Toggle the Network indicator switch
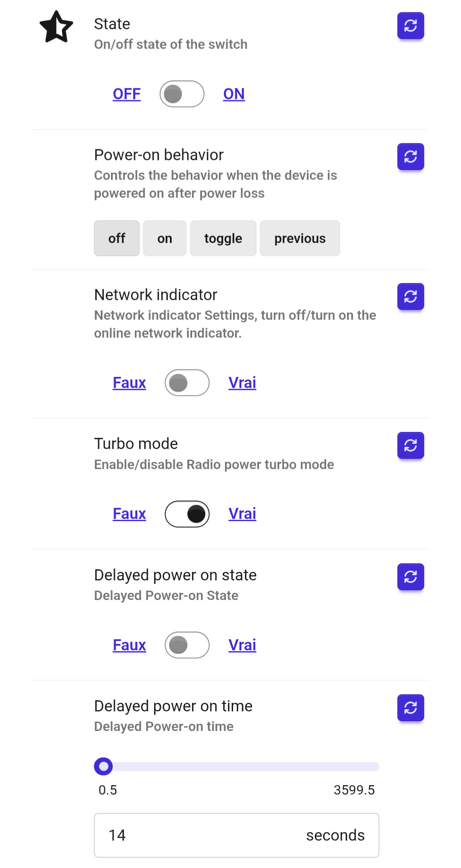 pyautogui.click(x=187, y=383)
